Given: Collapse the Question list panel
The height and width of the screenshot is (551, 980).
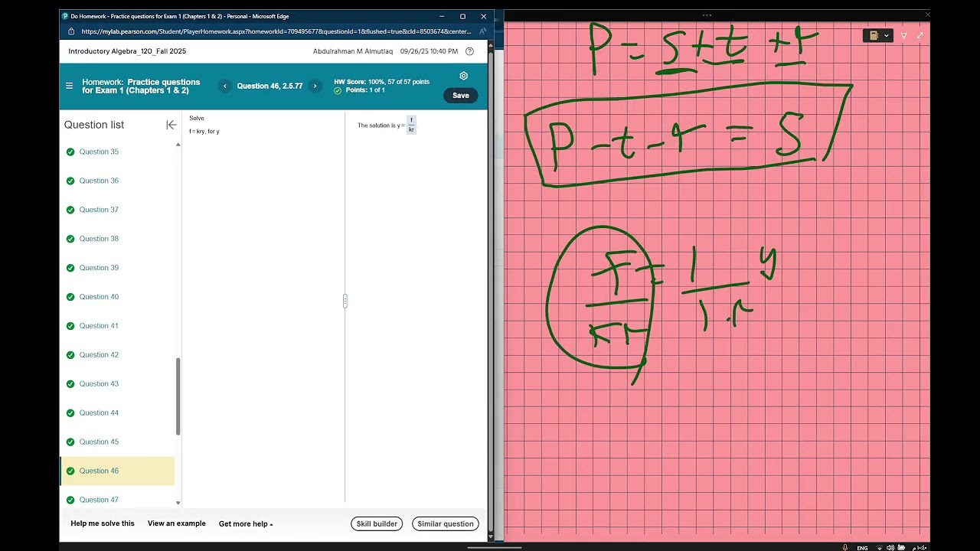Looking at the screenshot, I should click(x=171, y=125).
